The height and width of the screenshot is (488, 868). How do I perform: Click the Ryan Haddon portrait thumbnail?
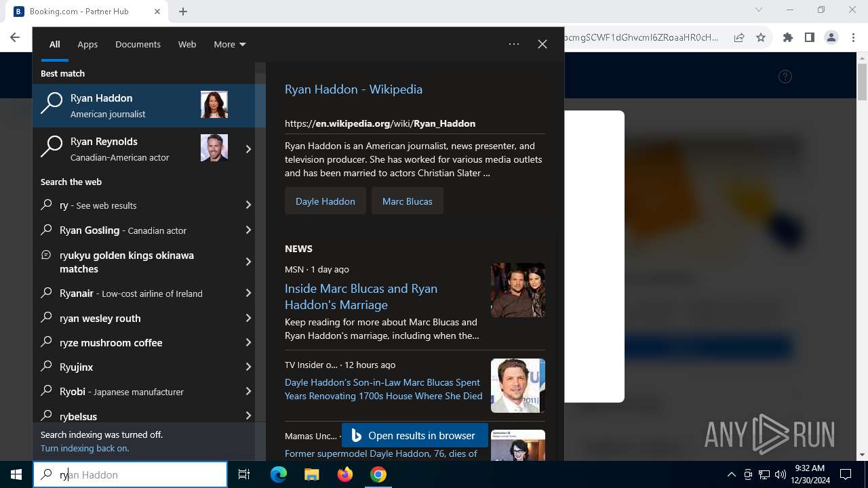pyautogui.click(x=214, y=105)
